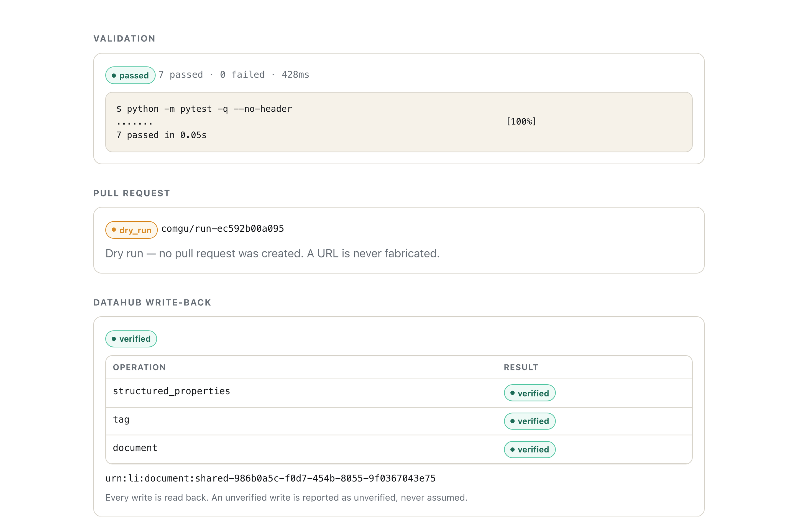Click the orange dry_run status badge

tap(131, 230)
